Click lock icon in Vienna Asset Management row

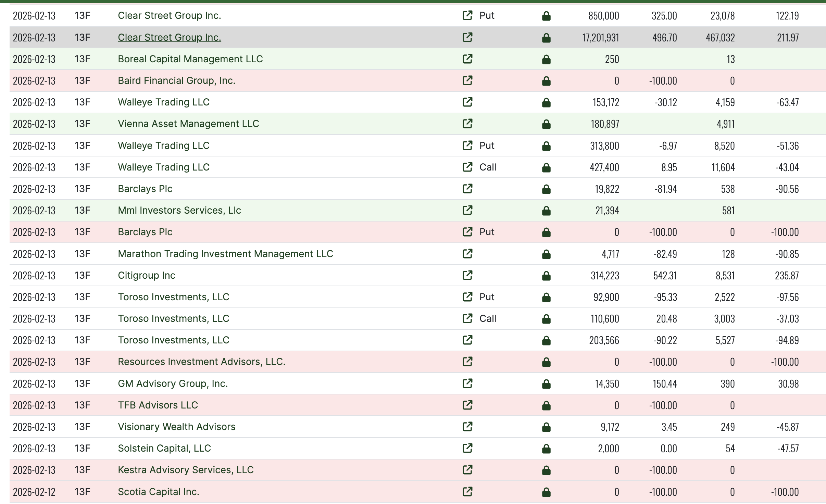tap(546, 124)
